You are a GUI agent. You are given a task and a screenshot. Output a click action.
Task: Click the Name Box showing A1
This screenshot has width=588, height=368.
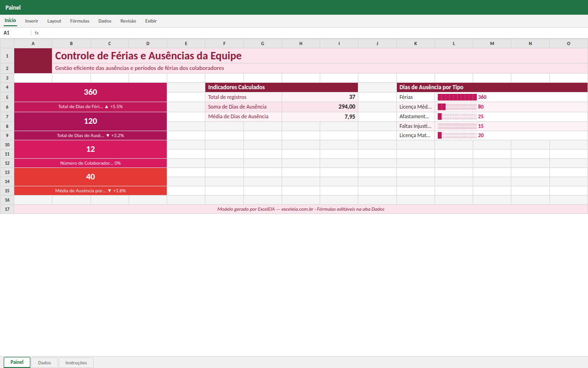pyautogui.click(x=16, y=33)
